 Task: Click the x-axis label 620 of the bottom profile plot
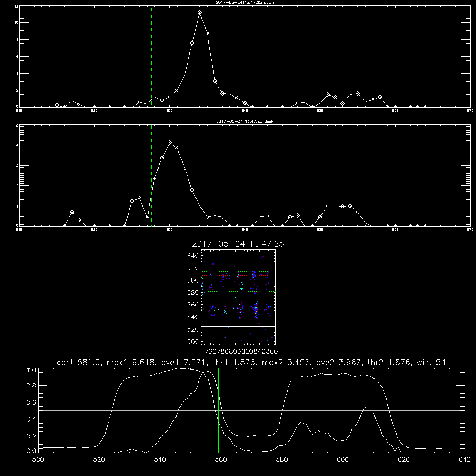click(404, 460)
